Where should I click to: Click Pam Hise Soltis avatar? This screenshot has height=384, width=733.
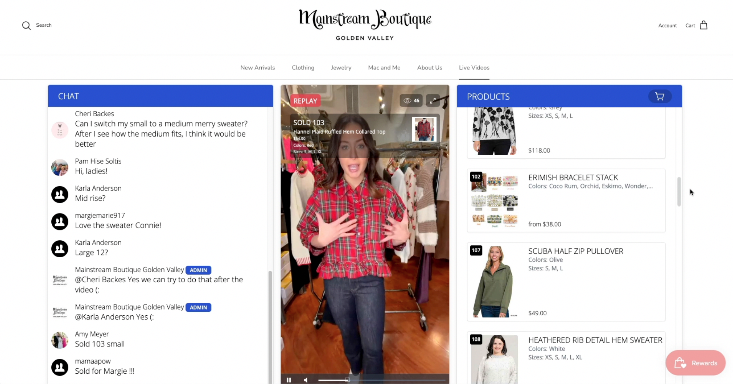coord(60,167)
